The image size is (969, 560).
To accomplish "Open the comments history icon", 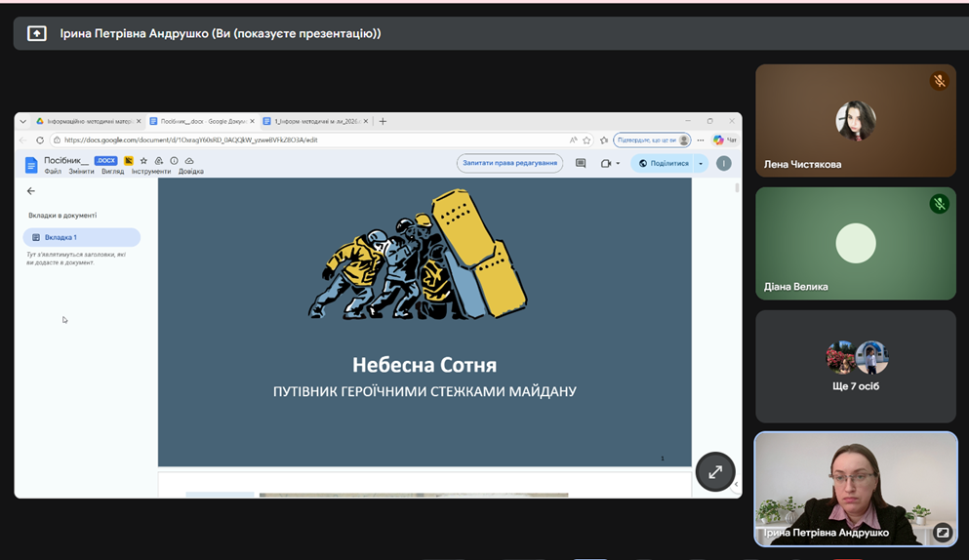I will click(581, 164).
